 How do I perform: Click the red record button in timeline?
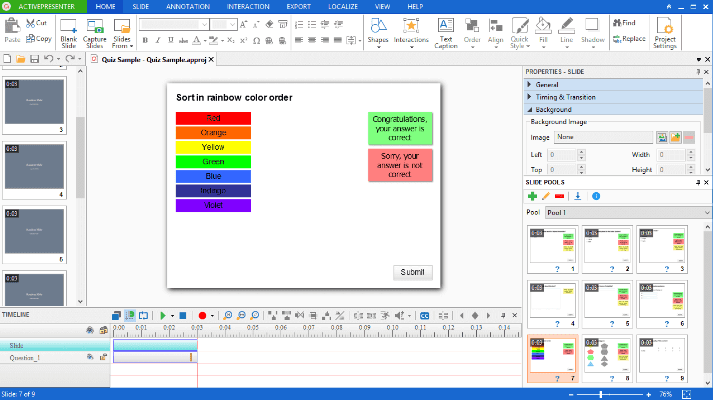pos(202,315)
